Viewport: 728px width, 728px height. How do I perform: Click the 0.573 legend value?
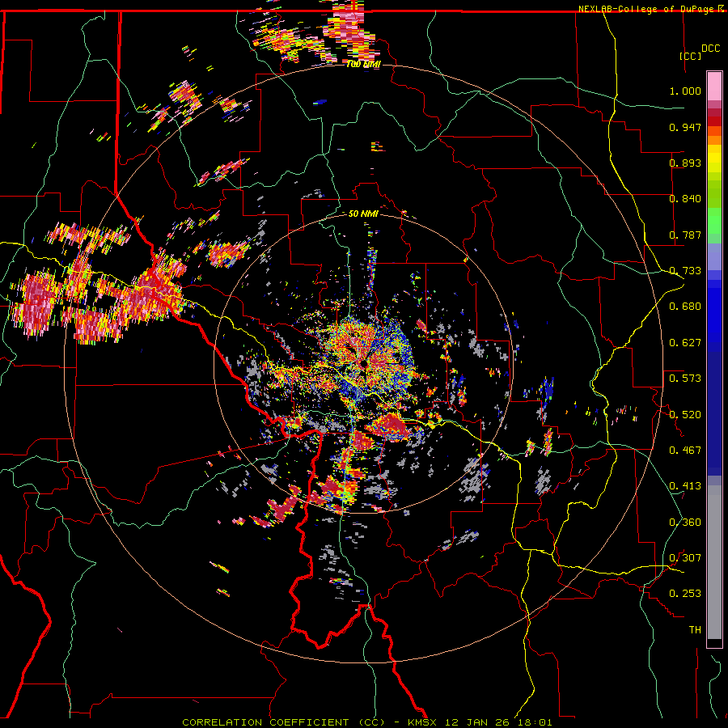coord(685,379)
